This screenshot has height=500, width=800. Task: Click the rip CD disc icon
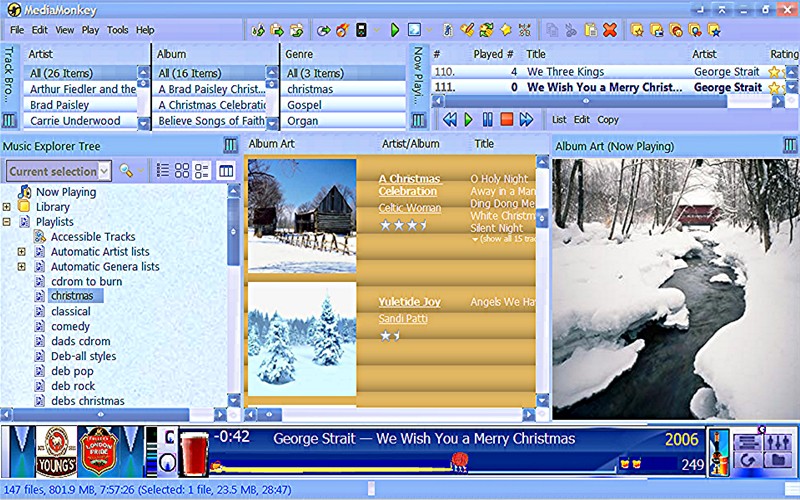coord(323,30)
